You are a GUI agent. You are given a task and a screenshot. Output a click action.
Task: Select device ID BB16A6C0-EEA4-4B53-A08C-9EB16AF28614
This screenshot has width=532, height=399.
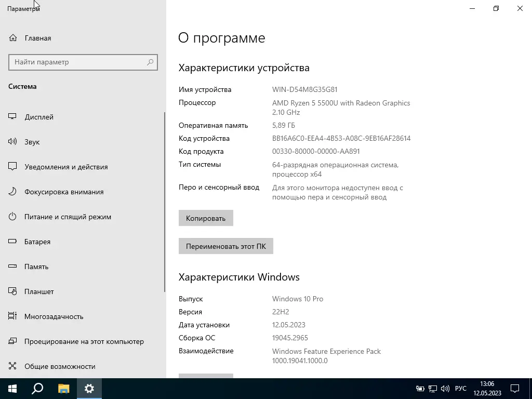[x=341, y=138]
